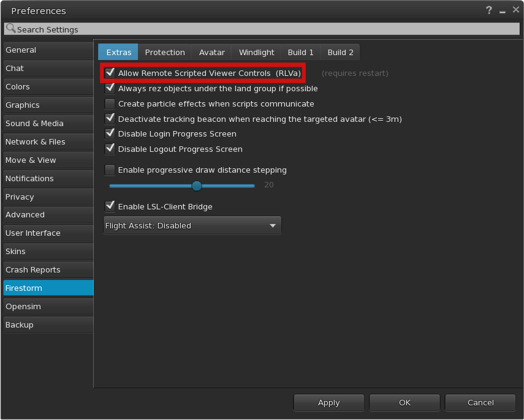Minimize the Preferences window
Image resolution: width=524 pixels, height=420 pixels.
(502, 11)
